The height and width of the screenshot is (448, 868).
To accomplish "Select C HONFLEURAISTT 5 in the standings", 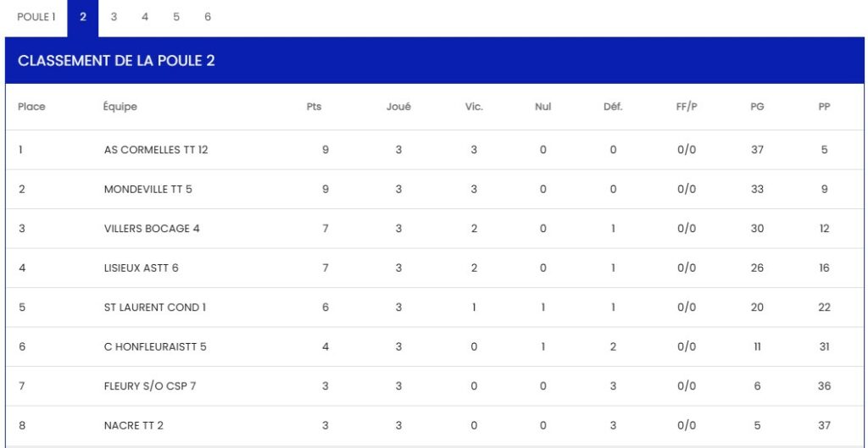I will 155,346.
